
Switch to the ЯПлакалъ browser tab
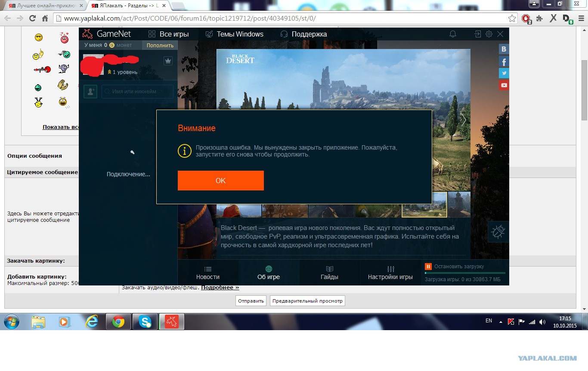coord(128,6)
